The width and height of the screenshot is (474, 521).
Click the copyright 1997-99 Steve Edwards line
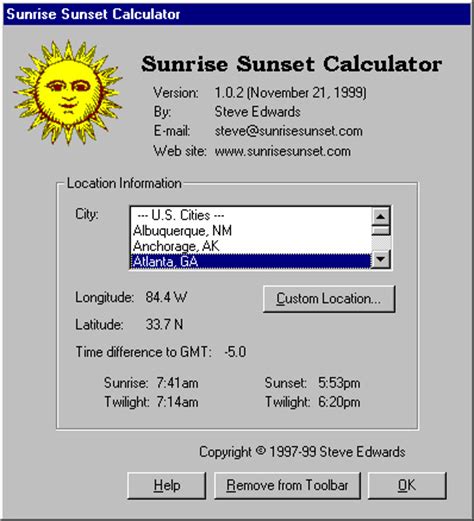coord(302,452)
